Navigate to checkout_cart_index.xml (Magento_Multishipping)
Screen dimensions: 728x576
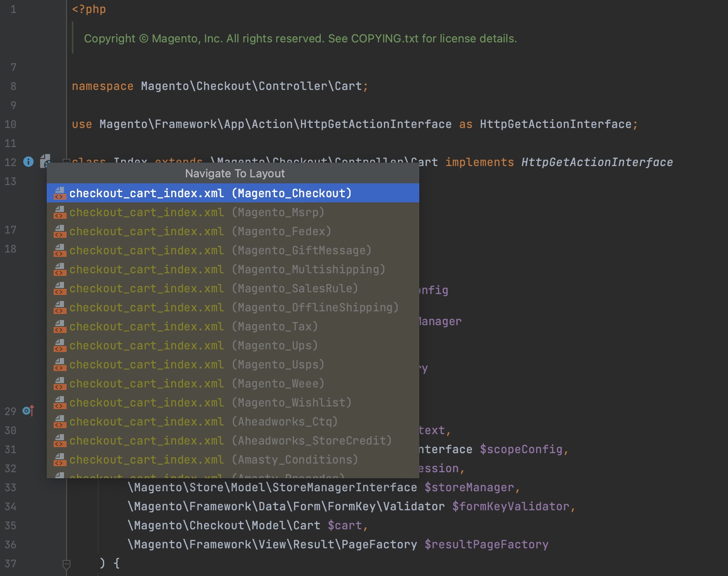(x=233, y=269)
